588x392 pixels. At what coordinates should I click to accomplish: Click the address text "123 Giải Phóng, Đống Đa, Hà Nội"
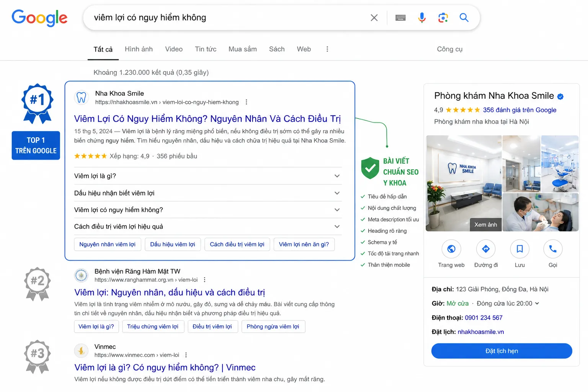[x=502, y=289]
